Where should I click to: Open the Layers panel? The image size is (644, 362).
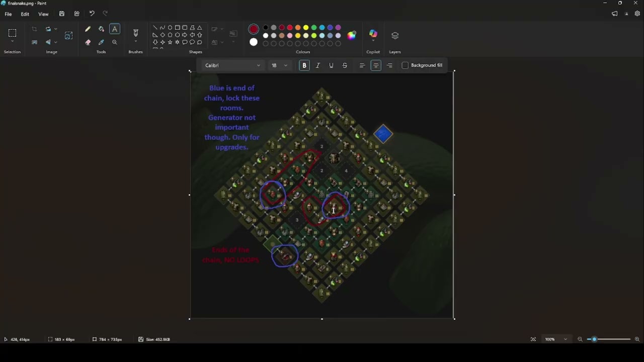click(x=395, y=35)
